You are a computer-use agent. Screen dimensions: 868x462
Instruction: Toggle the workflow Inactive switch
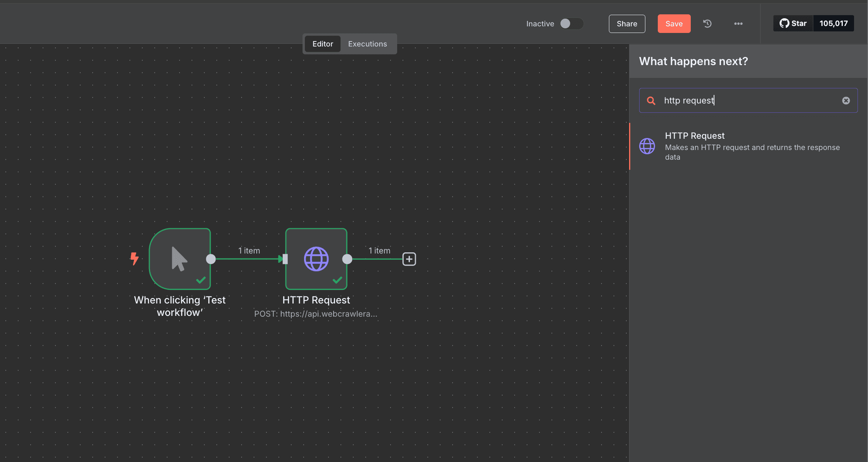[x=571, y=24]
